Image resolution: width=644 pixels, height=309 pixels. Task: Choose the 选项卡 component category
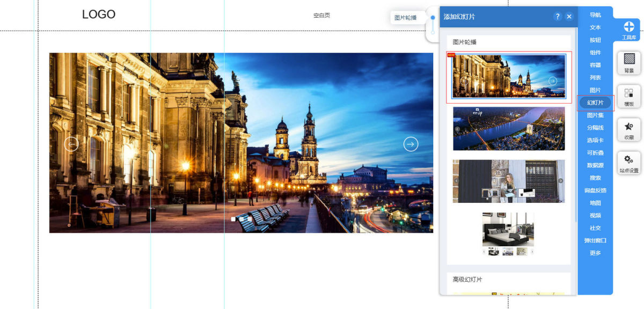(595, 140)
